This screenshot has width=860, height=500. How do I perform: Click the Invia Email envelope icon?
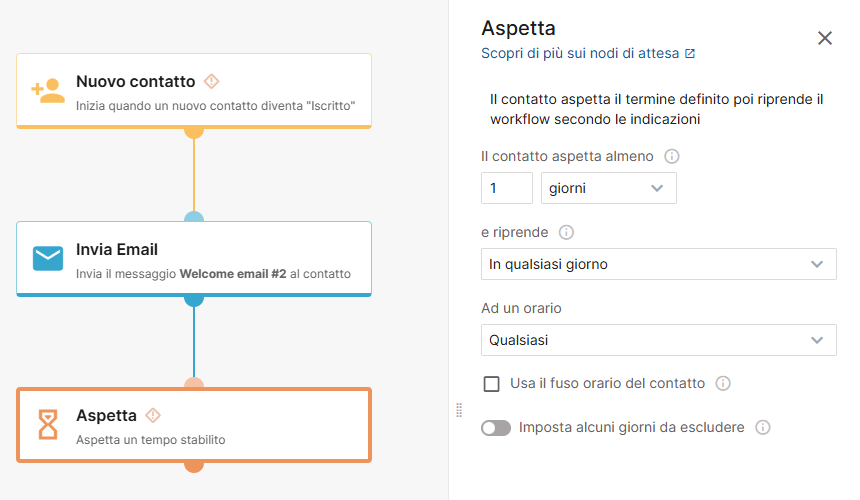pyautogui.click(x=48, y=258)
